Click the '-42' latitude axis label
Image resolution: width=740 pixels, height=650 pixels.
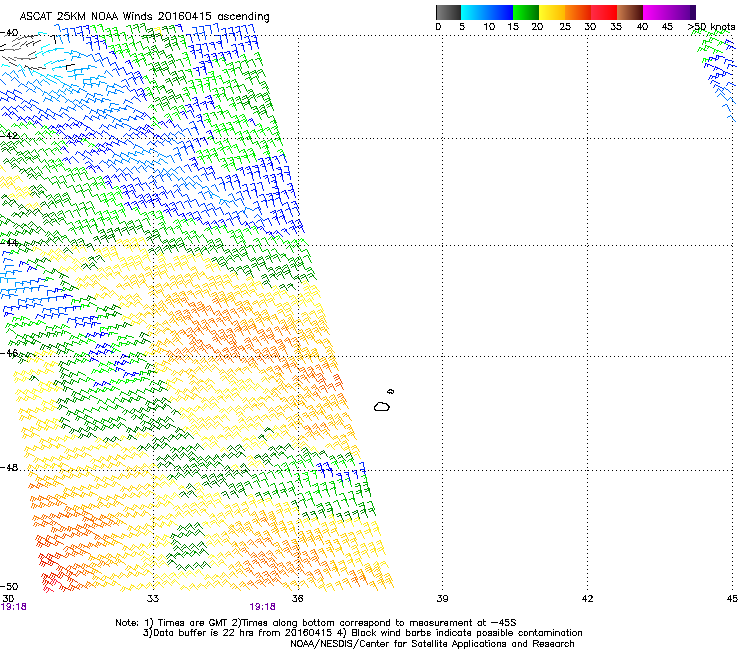[x=9, y=136]
